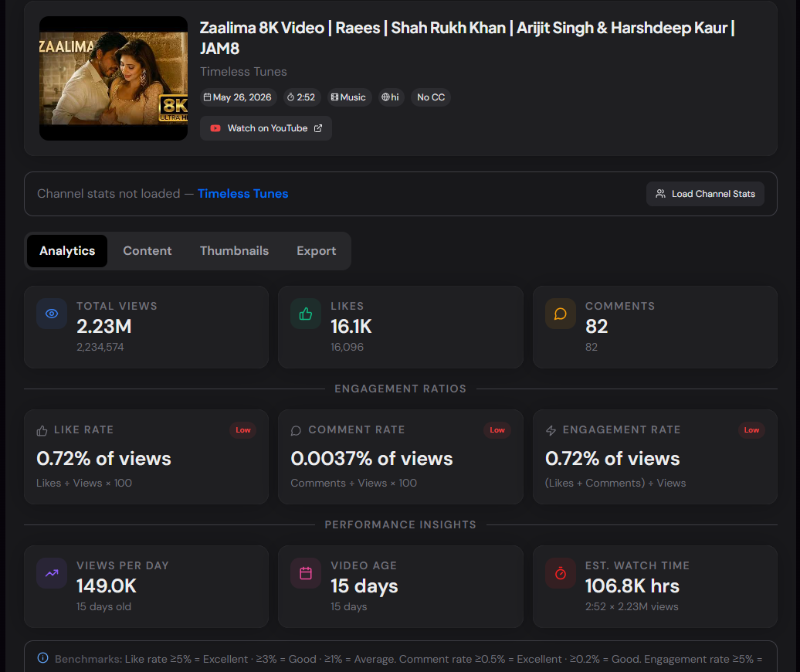Image resolution: width=800 pixels, height=672 pixels.
Task: Click the Comments ÷ Views × 100 formula
Action: click(x=354, y=484)
